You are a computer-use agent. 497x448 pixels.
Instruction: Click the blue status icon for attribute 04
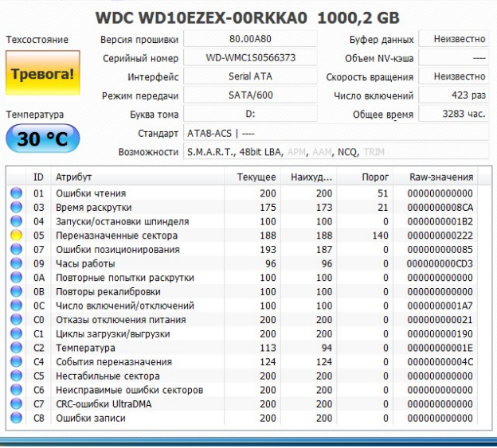[16, 221]
